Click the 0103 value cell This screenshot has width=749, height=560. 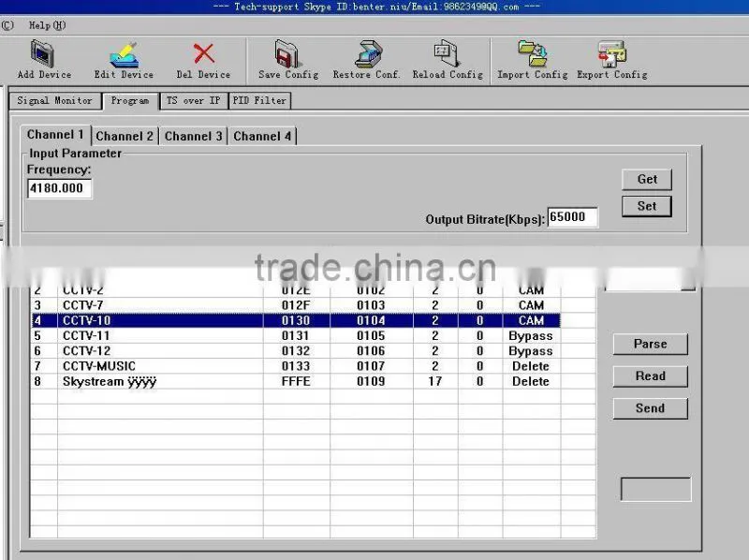point(371,305)
